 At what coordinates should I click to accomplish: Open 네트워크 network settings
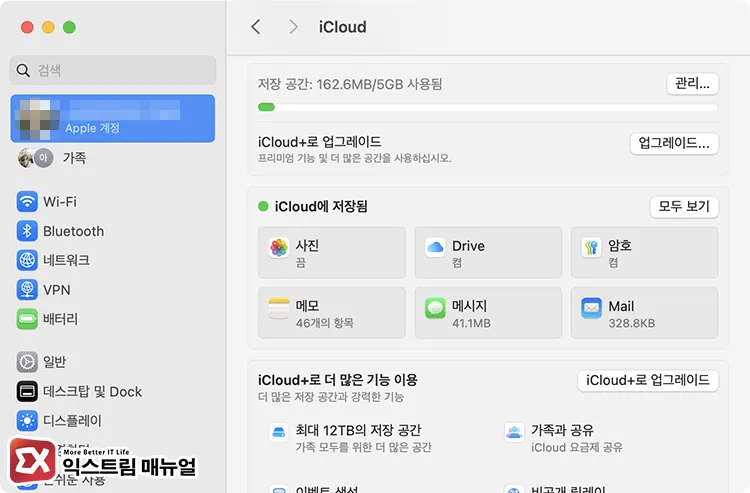click(x=66, y=260)
